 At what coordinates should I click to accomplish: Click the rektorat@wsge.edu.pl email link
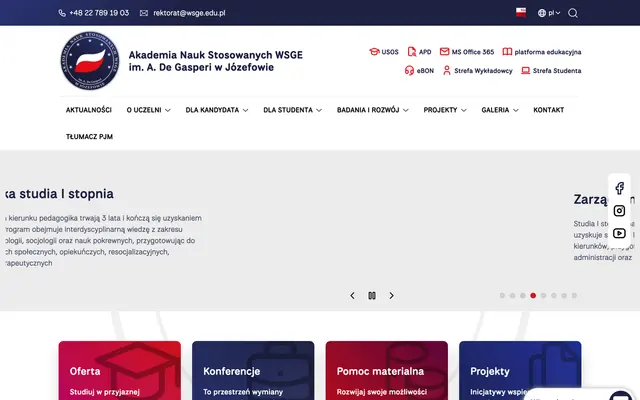click(189, 13)
